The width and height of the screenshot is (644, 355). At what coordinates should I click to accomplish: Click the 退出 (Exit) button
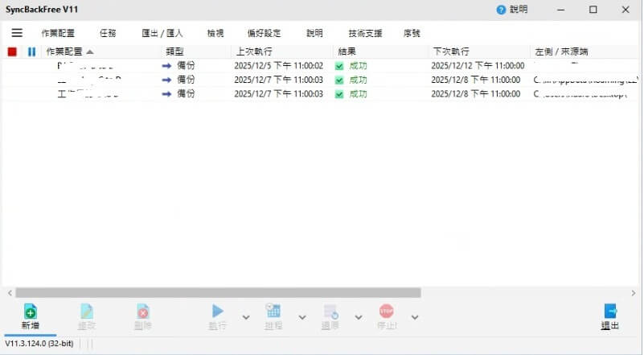610,316
